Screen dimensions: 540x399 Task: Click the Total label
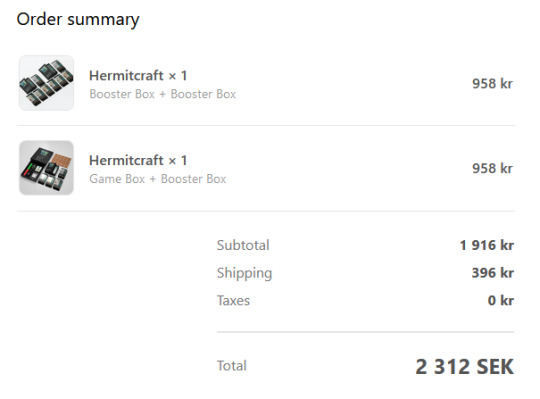[232, 366]
